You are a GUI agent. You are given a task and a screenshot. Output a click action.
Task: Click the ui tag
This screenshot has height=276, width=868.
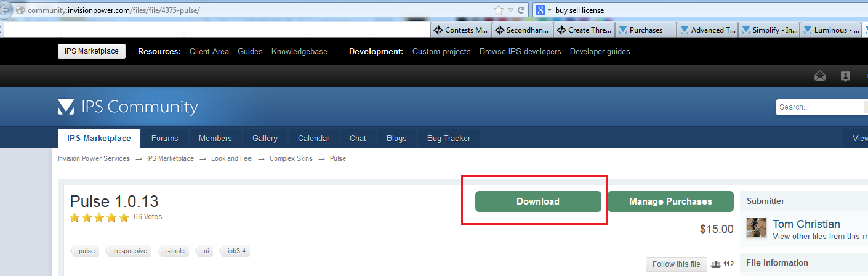click(205, 251)
